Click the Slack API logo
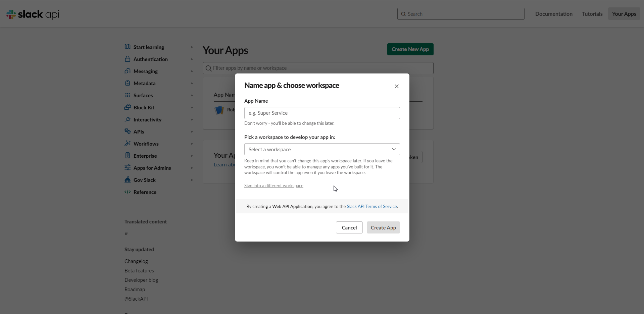 coord(33,14)
